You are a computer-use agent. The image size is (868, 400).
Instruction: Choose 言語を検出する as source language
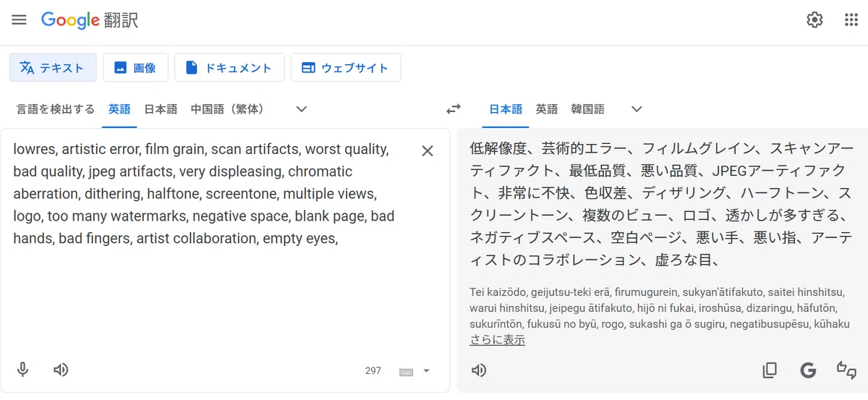click(x=56, y=109)
